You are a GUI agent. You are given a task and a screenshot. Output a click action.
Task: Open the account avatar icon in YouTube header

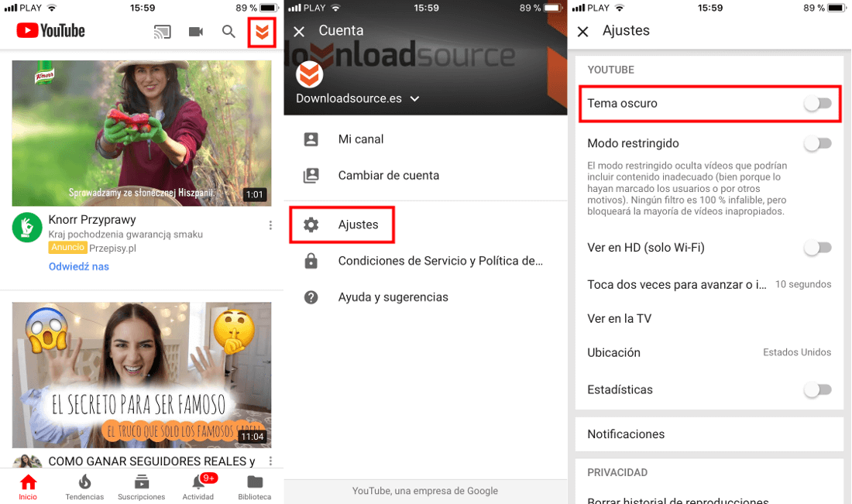pyautogui.click(x=262, y=33)
